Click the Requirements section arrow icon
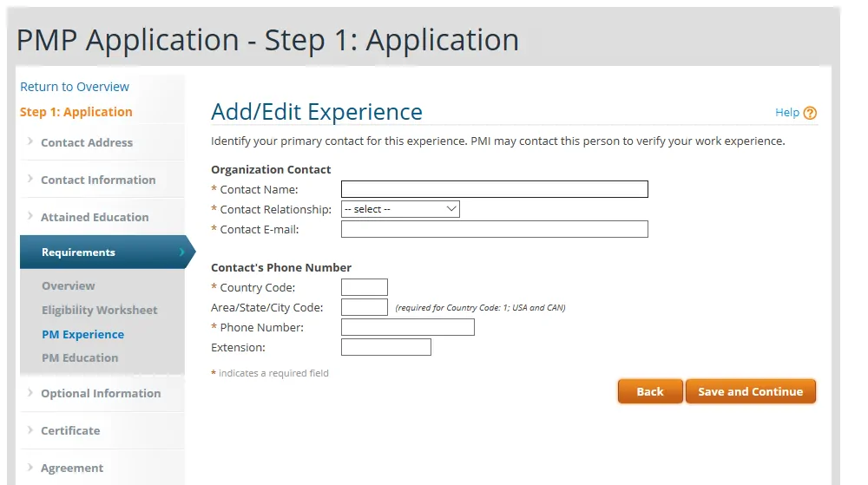Screen dimensions: 868x485 coord(181,252)
